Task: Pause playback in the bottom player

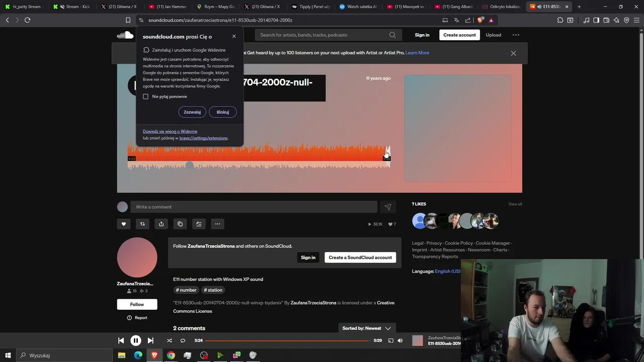Action: (x=136, y=340)
